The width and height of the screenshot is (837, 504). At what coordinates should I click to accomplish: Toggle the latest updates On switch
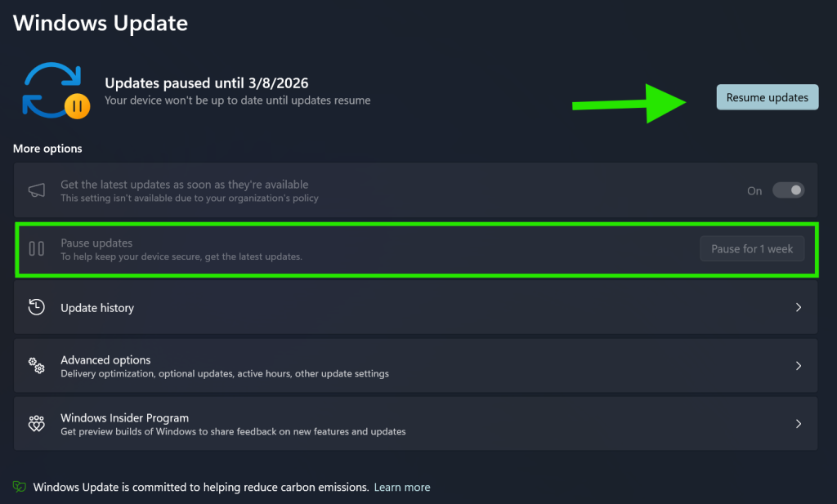[x=789, y=190]
